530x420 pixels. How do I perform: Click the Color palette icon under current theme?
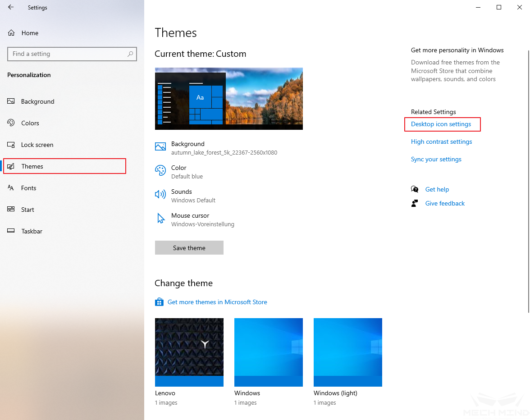click(x=160, y=170)
